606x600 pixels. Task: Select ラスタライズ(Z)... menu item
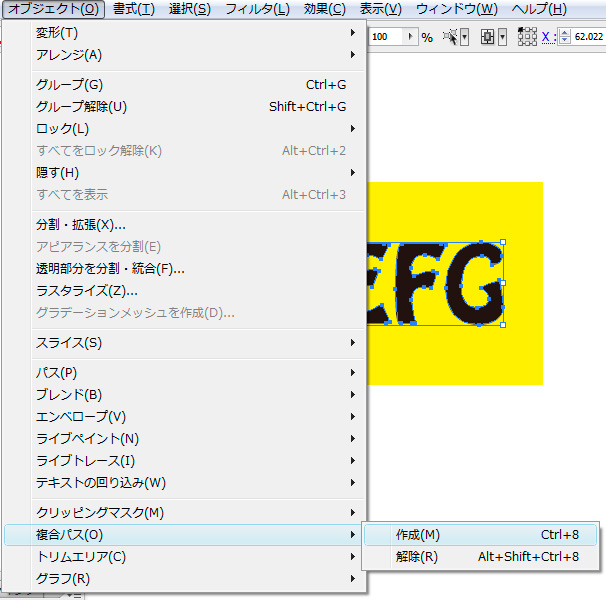(87, 291)
